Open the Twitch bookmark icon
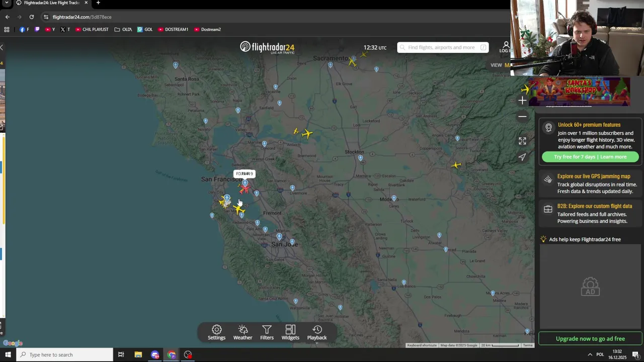Viewport: 644px width, 362px height. (x=37, y=29)
